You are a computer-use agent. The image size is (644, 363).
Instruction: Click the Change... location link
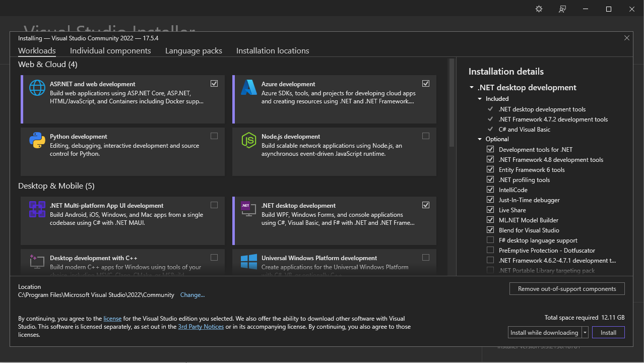click(192, 295)
